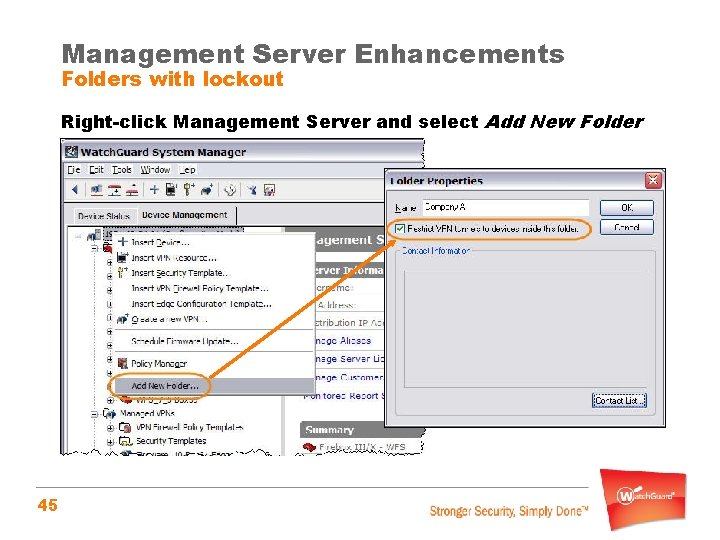This screenshot has width=720, height=540.
Task: Click the Managed VPNs tree icon
Action: point(109,413)
